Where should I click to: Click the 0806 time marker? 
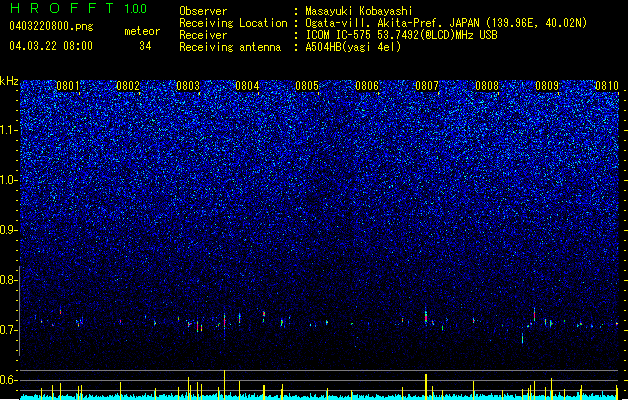click(x=367, y=86)
